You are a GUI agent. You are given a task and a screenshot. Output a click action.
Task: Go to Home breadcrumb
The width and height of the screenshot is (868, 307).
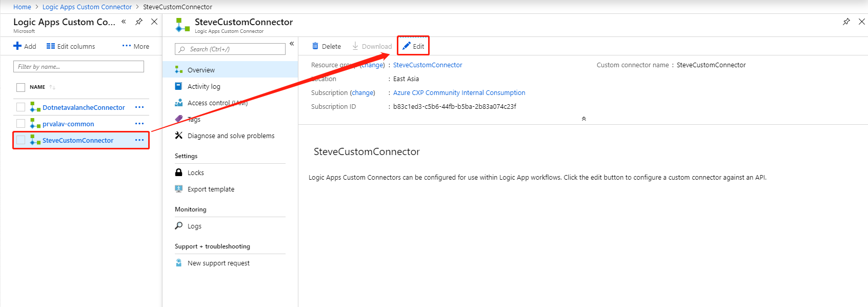[x=22, y=7]
